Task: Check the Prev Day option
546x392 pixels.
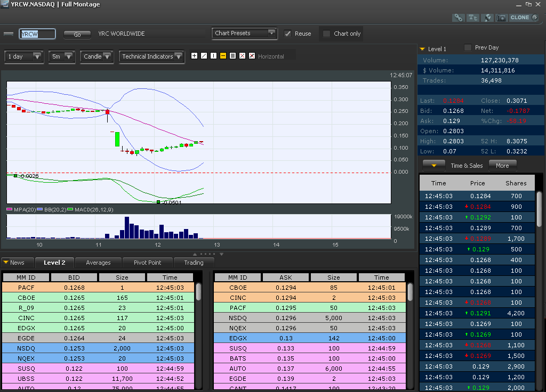Action: 467,48
